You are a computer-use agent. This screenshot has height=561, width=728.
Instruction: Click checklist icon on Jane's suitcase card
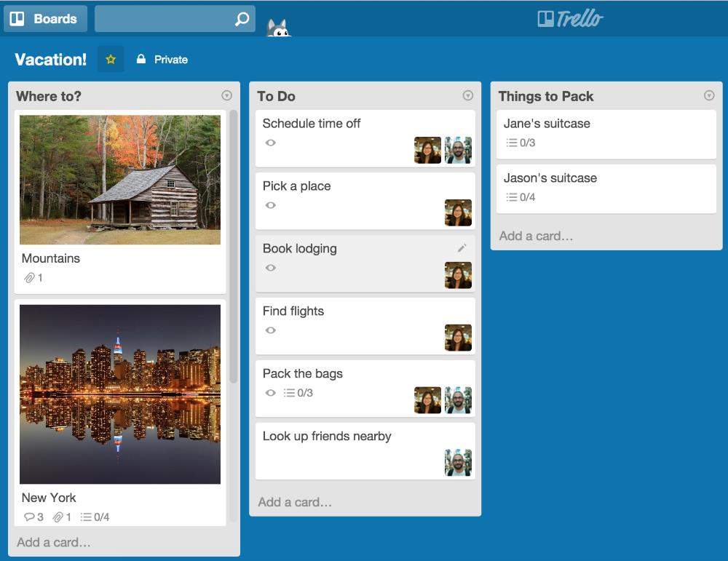click(x=512, y=143)
